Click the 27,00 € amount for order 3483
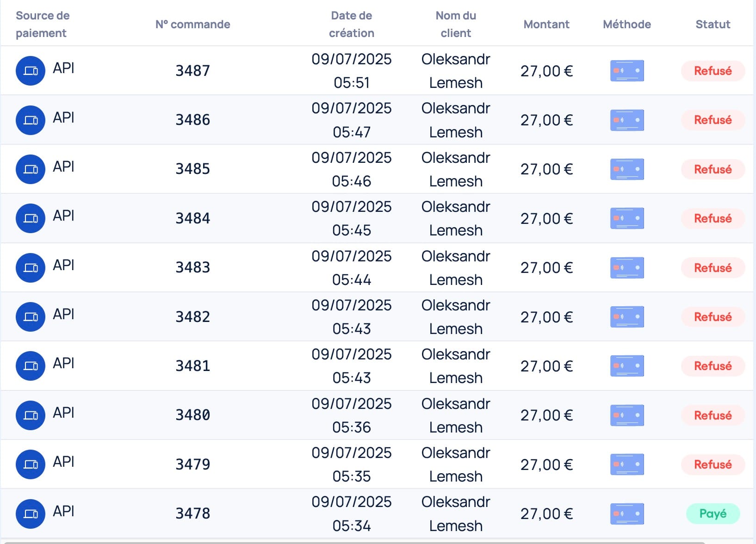Viewport: 756px width, 544px height. click(x=546, y=268)
